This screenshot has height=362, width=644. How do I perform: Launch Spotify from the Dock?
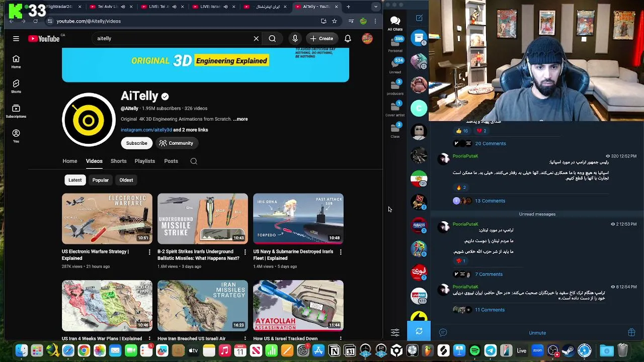click(x=474, y=350)
